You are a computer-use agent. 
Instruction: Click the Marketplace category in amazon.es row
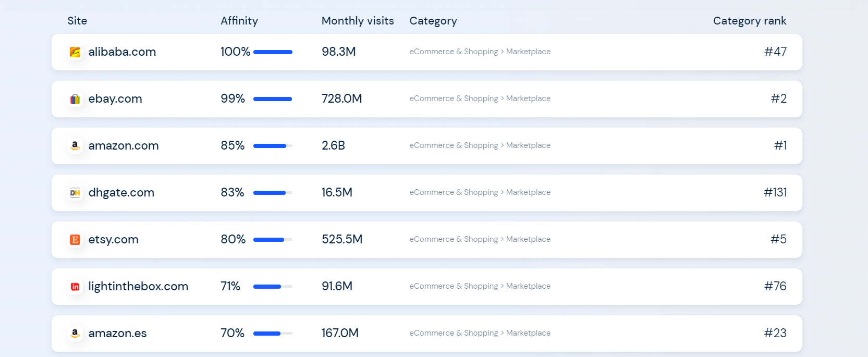528,333
